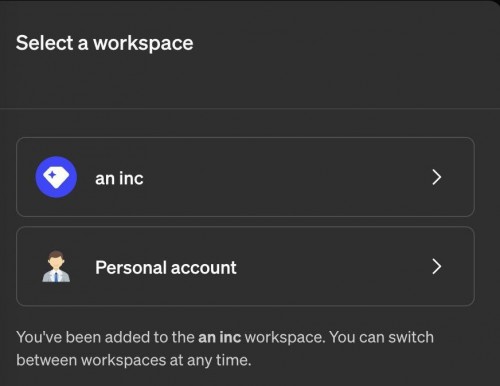Click the sparkle star inside the diamond logo
Image resolution: width=500 pixels, height=386 pixels.
(x=52, y=175)
